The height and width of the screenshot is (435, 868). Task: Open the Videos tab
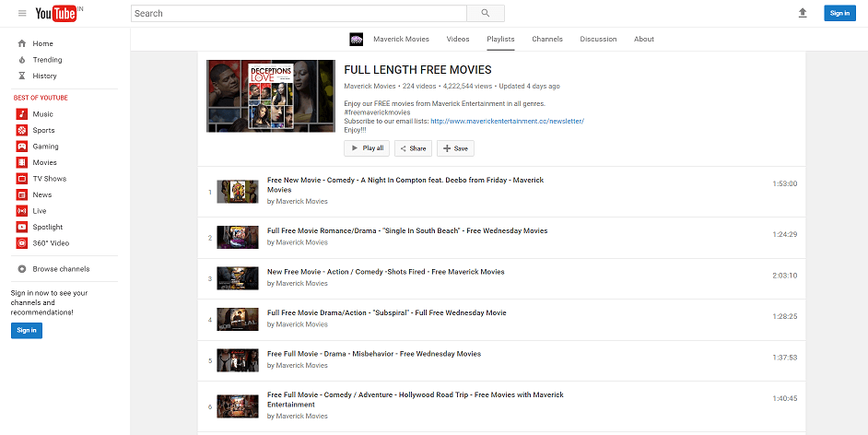click(x=458, y=40)
